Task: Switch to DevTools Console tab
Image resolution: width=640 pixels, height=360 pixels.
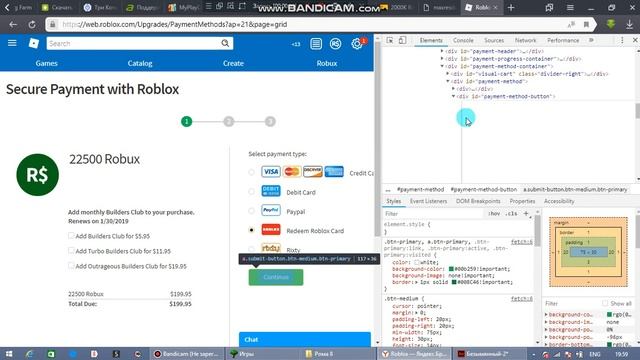Action: coord(463,40)
